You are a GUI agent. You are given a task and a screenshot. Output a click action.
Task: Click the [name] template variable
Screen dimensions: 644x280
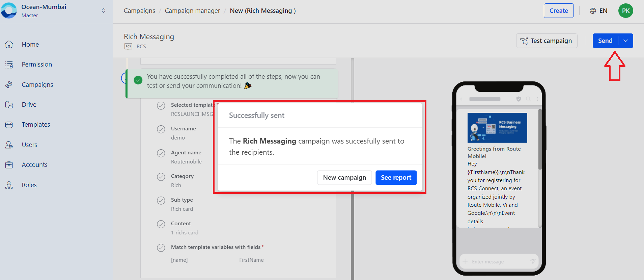pyautogui.click(x=179, y=260)
